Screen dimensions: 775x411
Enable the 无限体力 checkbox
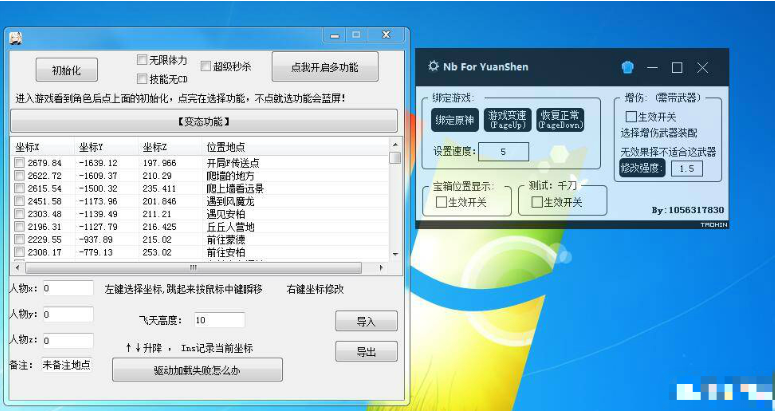(x=142, y=60)
